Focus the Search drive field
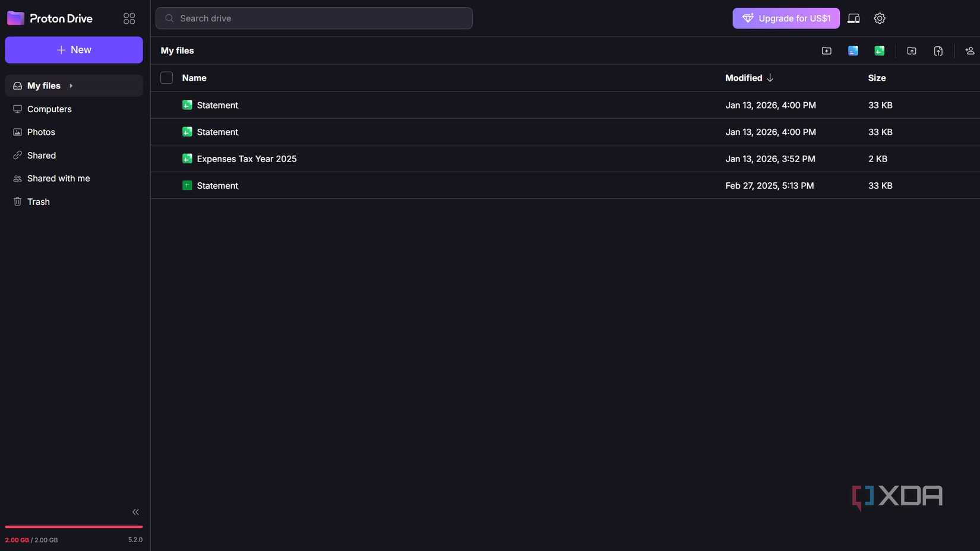 pos(314,18)
